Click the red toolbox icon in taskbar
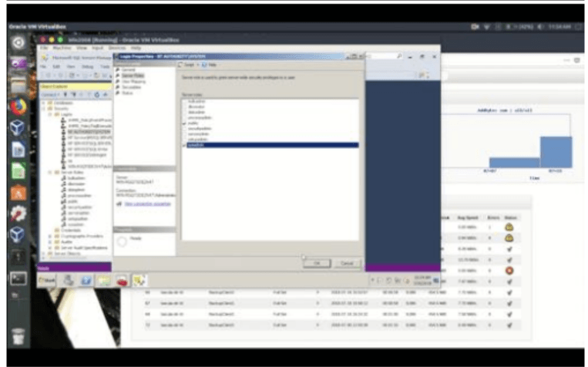The image size is (588, 367). (x=122, y=281)
